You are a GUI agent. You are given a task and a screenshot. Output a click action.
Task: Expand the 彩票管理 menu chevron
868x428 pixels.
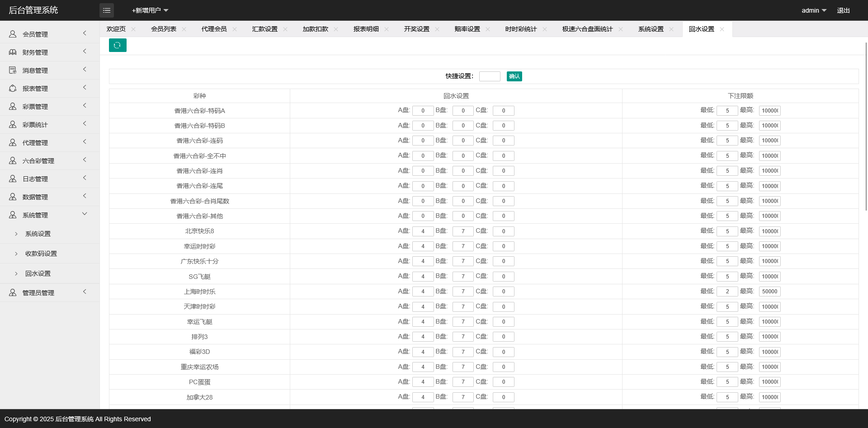(85, 106)
